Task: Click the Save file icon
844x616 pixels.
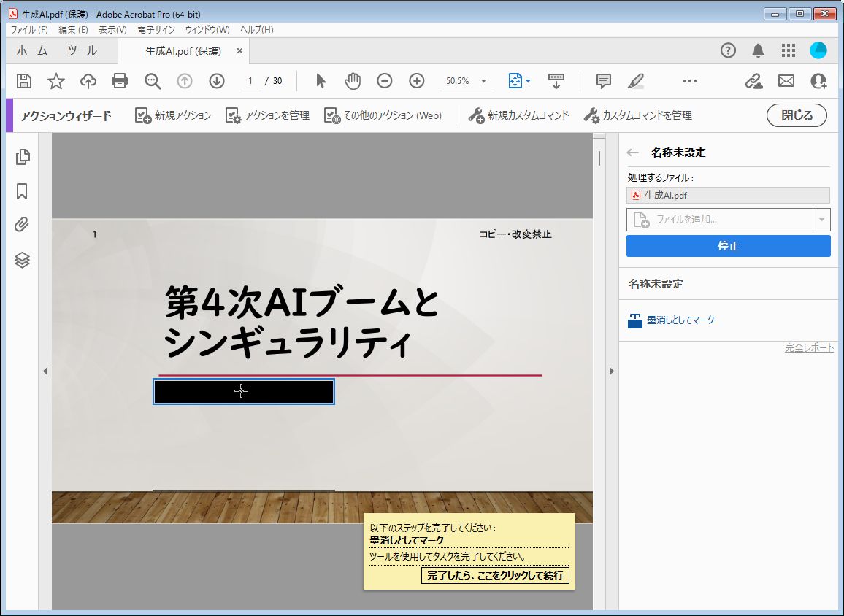Action: pos(23,80)
